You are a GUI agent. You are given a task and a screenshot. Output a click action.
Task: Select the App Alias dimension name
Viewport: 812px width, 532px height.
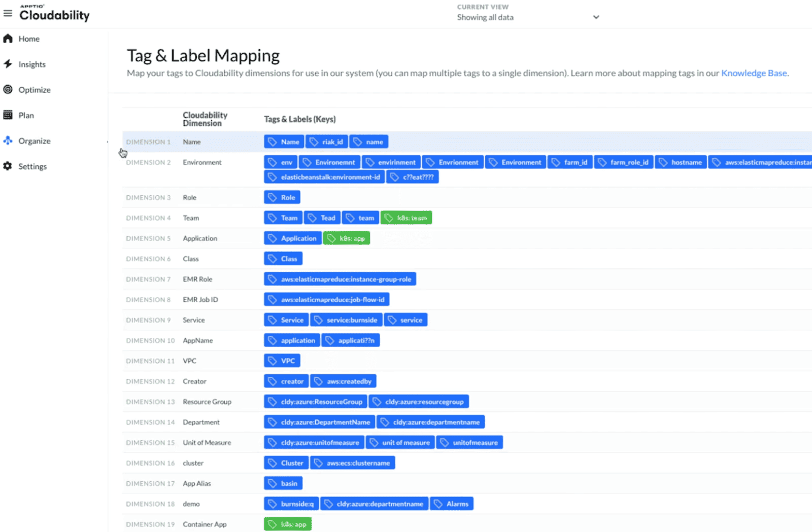[x=197, y=483]
